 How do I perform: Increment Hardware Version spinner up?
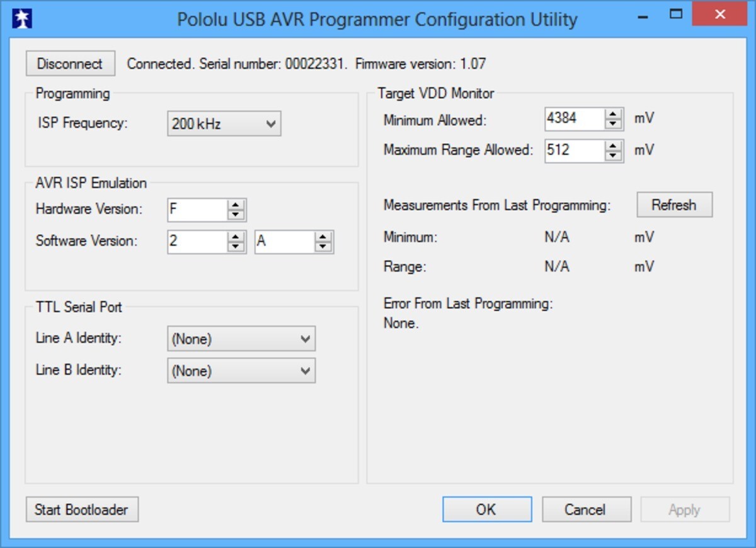click(236, 205)
